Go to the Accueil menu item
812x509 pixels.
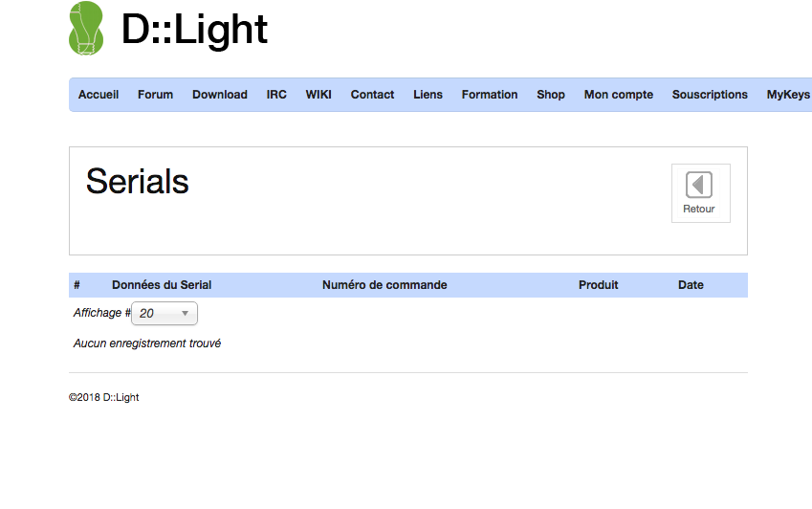(x=99, y=95)
